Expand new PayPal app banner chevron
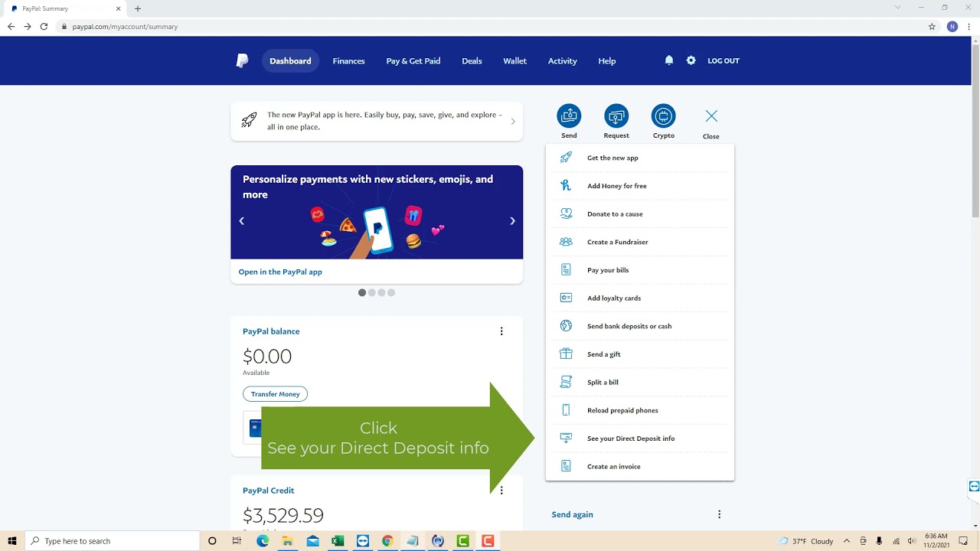The image size is (980, 551). click(513, 121)
